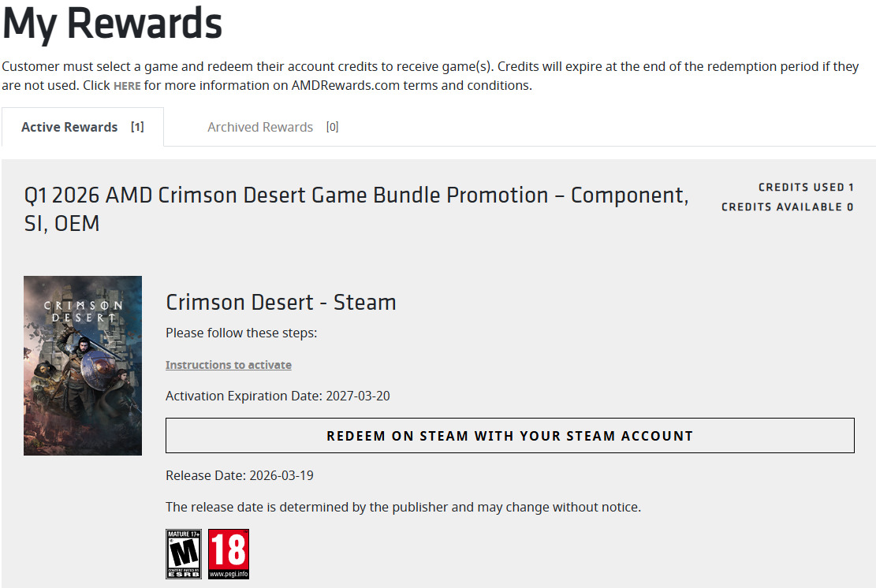Viewport: 876px width, 588px height.
Task: Click the [0] count beside Archived Rewards
Action: [x=332, y=127]
